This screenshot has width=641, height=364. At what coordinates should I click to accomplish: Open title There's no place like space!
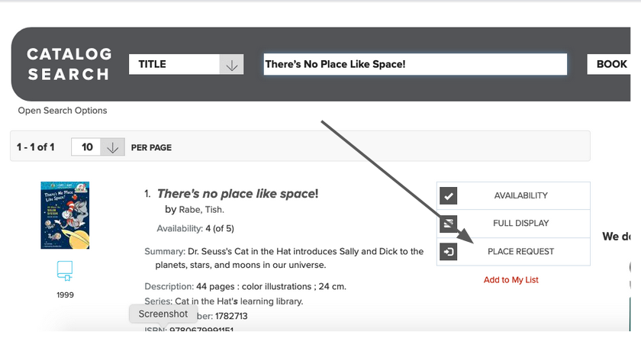coord(237,194)
